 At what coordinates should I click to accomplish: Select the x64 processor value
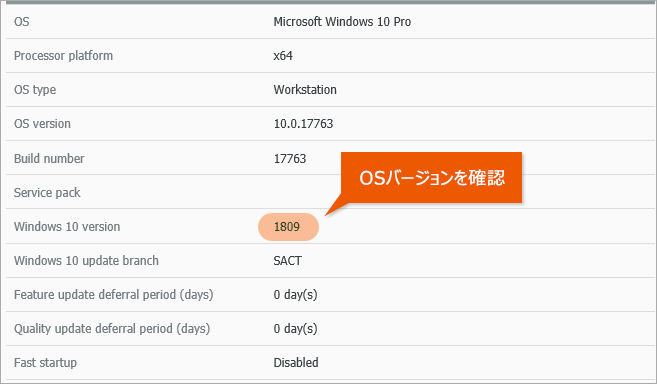[x=283, y=56]
